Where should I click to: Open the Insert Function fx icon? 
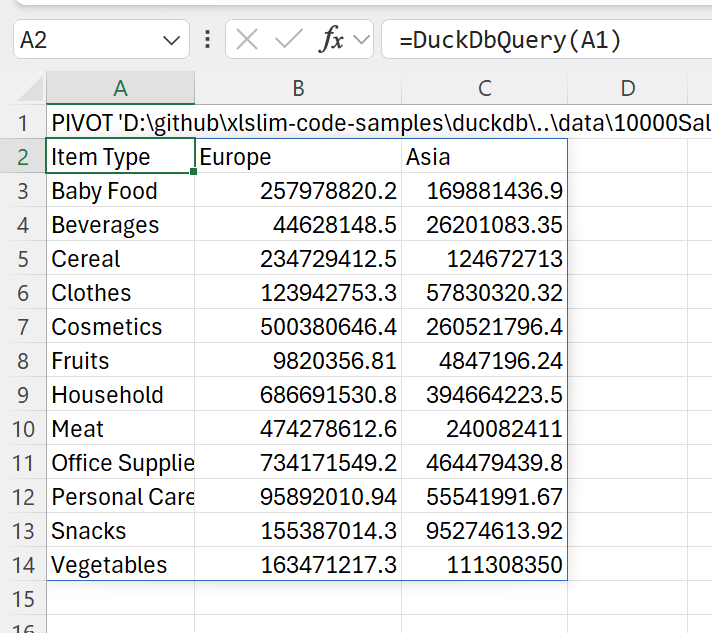click(331, 40)
